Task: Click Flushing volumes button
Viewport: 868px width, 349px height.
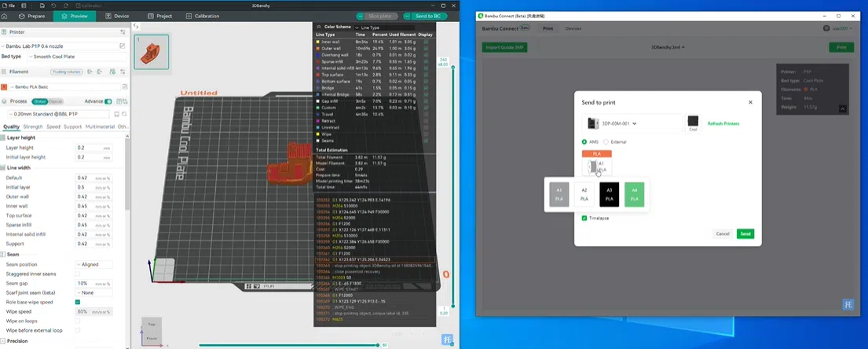Action: (67, 72)
